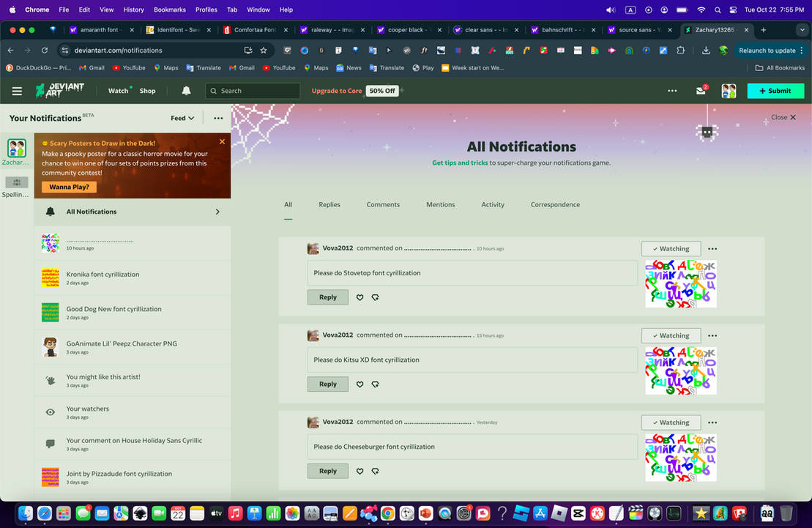Open three-dot menu on Kitsu XD comment
This screenshot has height=528, width=812.
tap(712, 335)
